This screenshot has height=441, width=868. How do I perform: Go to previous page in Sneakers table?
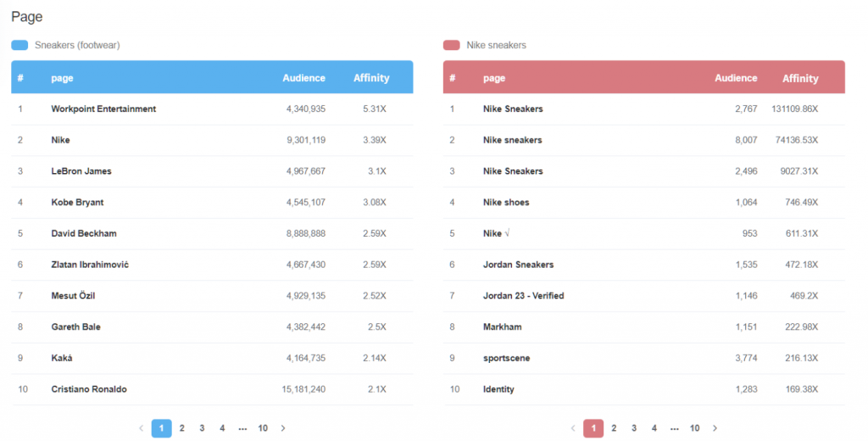142,427
